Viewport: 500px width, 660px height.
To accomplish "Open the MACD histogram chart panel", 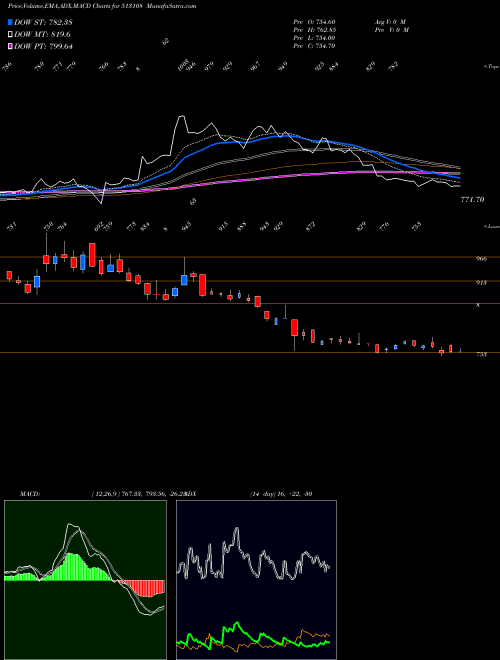I will (x=85, y=580).
